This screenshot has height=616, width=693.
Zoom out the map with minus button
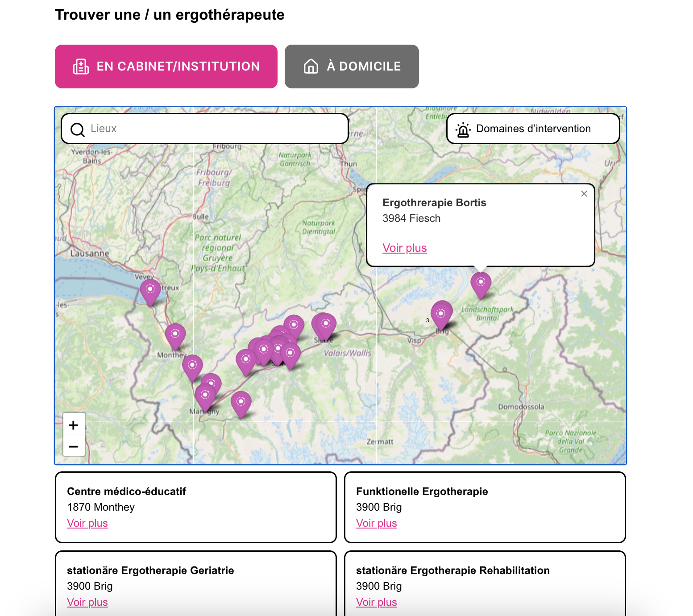pyautogui.click(x=74, y=446)
